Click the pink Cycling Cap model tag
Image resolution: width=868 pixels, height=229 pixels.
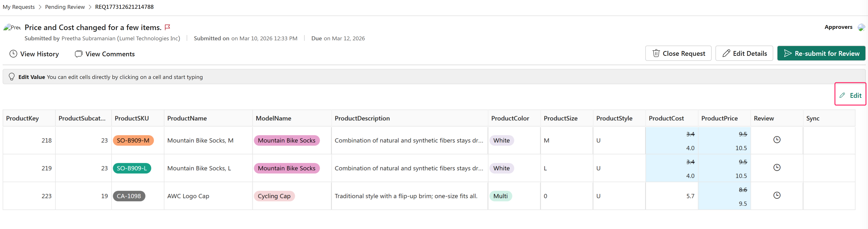(x=274, y=196)
